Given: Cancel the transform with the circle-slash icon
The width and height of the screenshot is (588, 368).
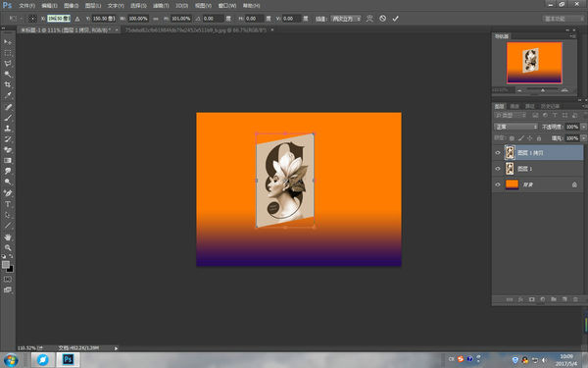Looking at the screenshot, I should click(x=382, y=19).
